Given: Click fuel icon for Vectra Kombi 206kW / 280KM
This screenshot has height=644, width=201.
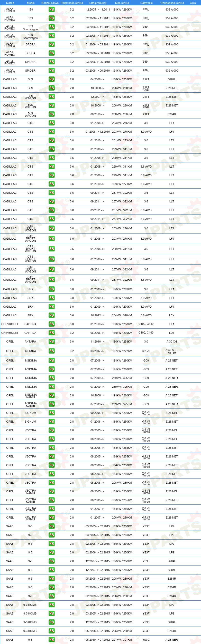Looking at the screenshot, I should pos(51,518).
